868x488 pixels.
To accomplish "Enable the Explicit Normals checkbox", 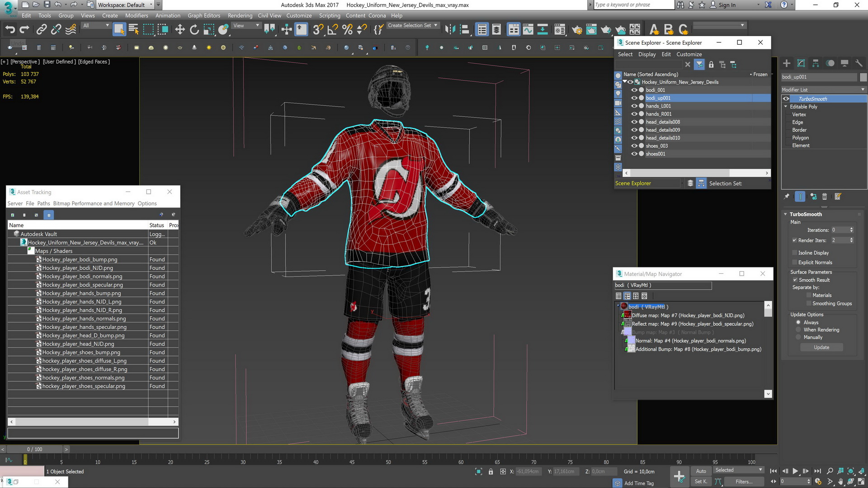I will [x=794, y=263].
